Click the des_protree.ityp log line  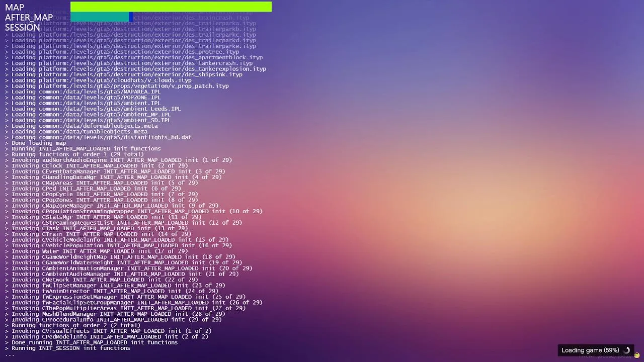122,52
